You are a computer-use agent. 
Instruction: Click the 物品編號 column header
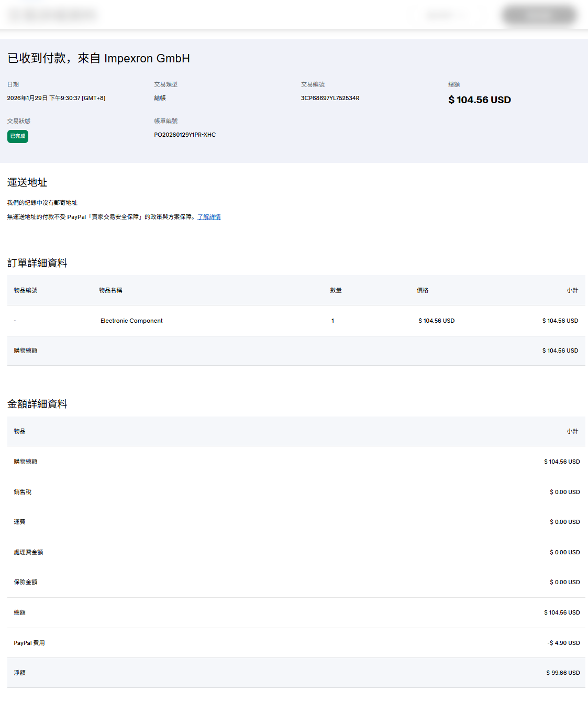tap(26, 290)
